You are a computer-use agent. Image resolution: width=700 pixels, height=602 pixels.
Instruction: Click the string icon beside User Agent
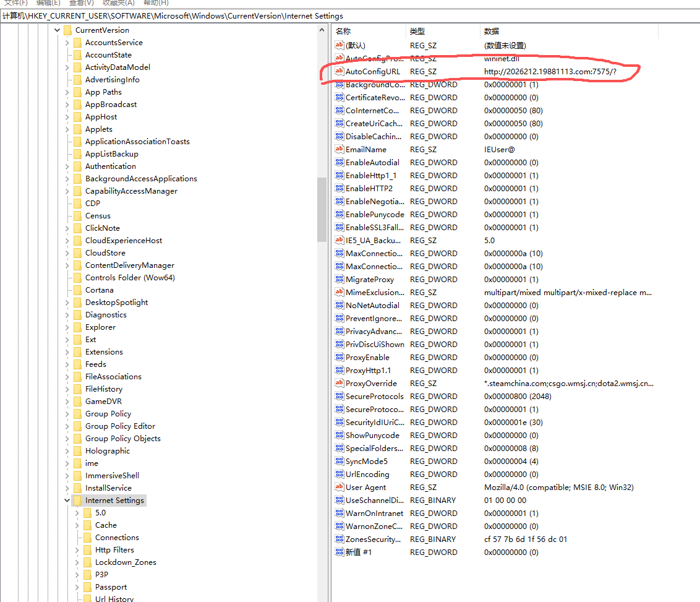tap(339, 487)
